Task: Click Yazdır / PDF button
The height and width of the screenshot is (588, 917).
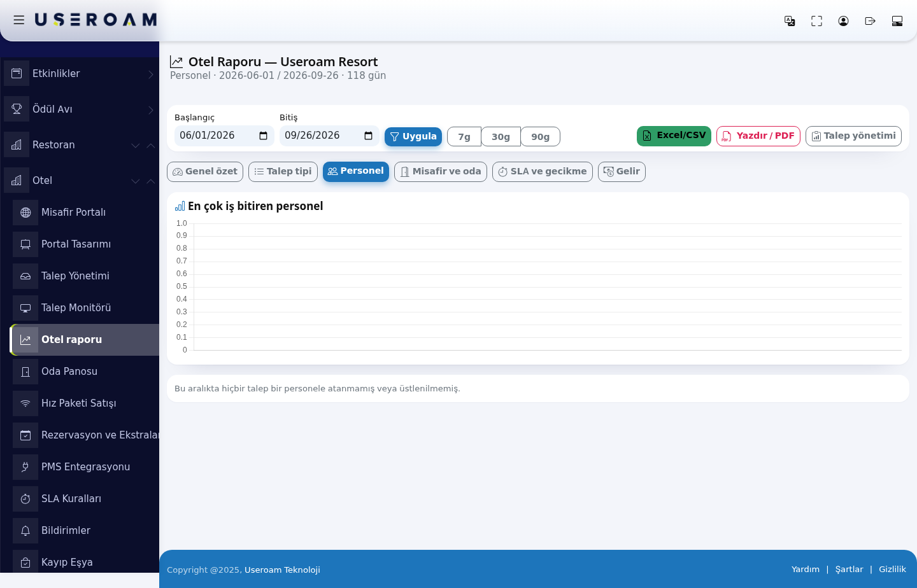Action: click(x=758, y=136)
